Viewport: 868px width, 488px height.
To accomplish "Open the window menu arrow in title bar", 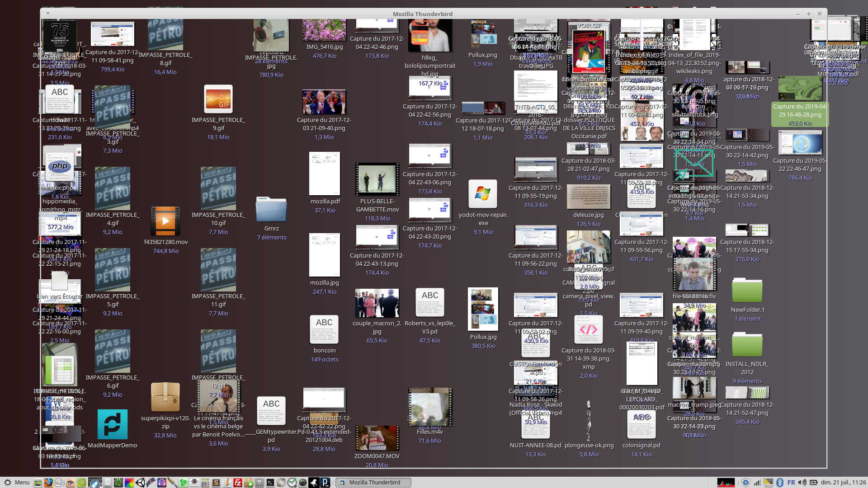I will pos(48,13).
